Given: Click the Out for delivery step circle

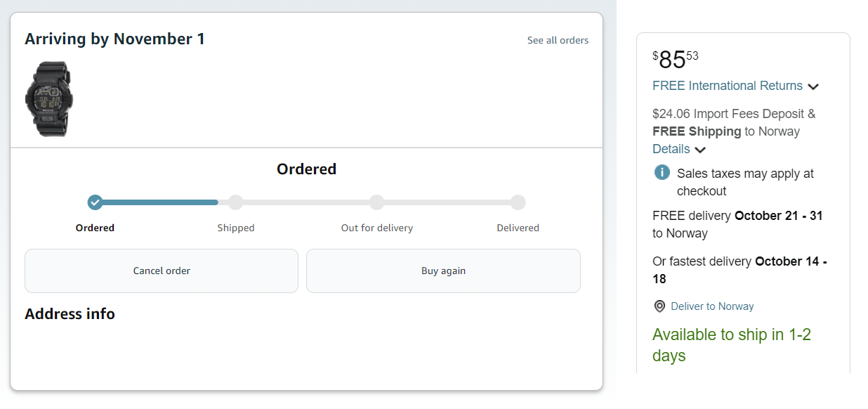Looking at the screenshot, I should (x=377, y=202).
